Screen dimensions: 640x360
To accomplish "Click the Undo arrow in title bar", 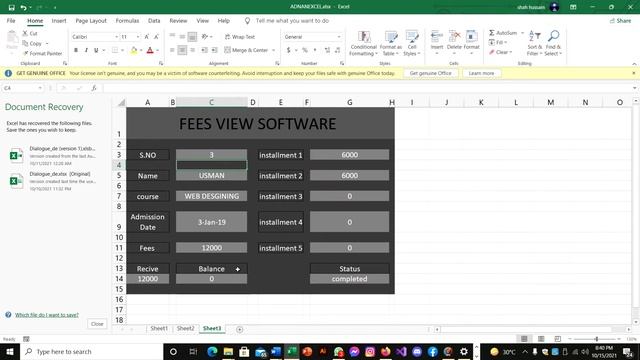I will click(x=23, y=7).
